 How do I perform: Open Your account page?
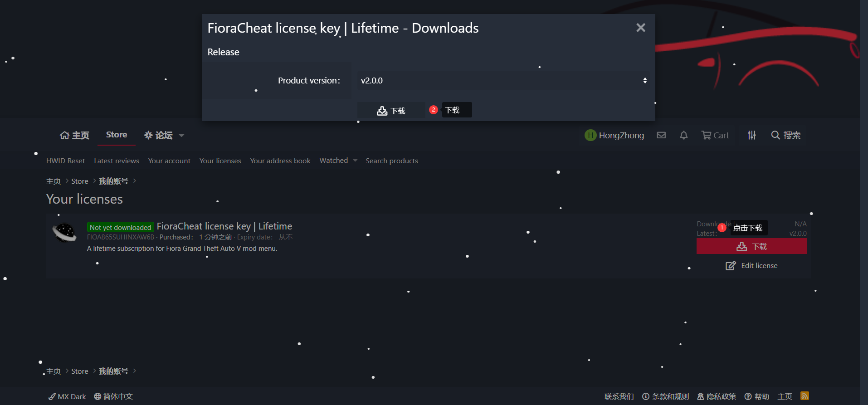click(169, 161)
